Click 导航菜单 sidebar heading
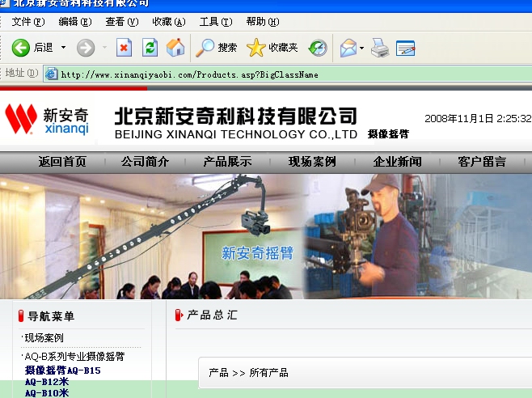Image resolution: width=532 pixels, height=398 pixels. [51, 316]
